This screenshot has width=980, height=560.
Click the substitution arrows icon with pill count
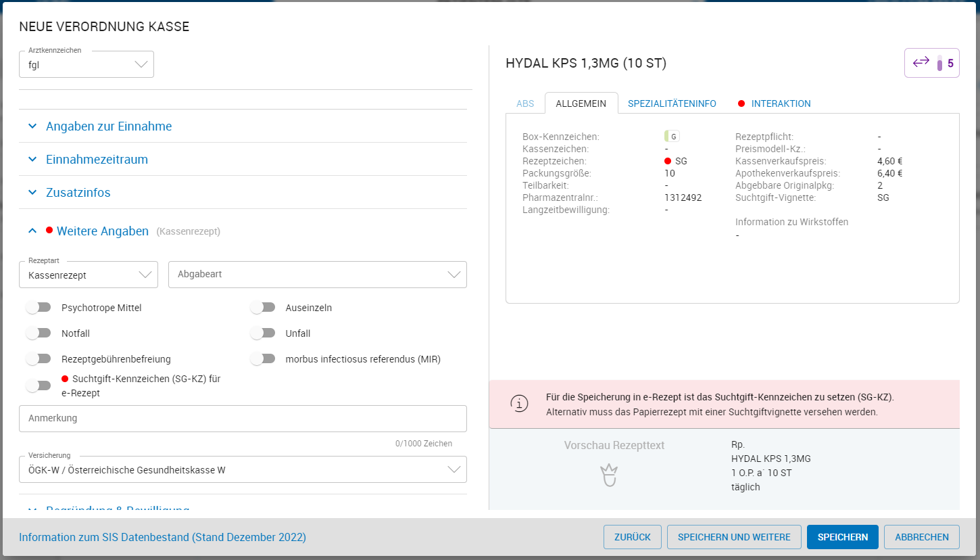pyautogui.click(x=931, y=64)
